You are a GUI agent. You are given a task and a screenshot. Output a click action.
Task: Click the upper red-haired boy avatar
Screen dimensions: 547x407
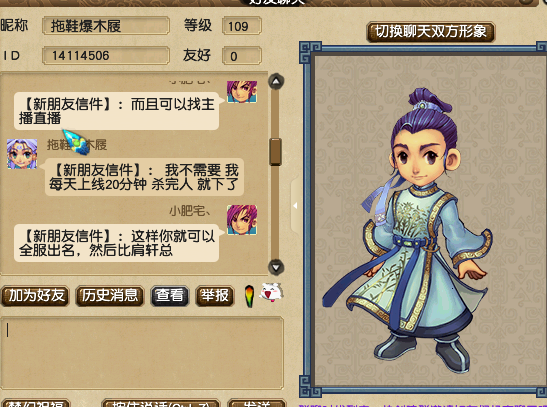[242, 92]
